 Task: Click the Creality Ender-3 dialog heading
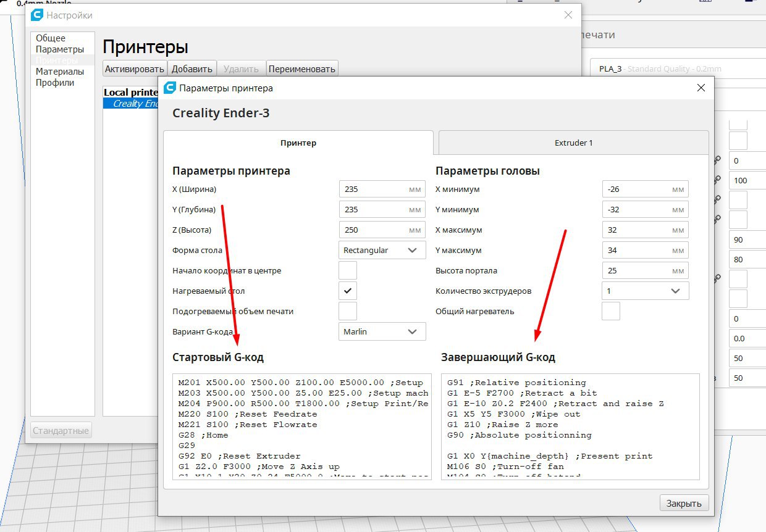(221, 113)
